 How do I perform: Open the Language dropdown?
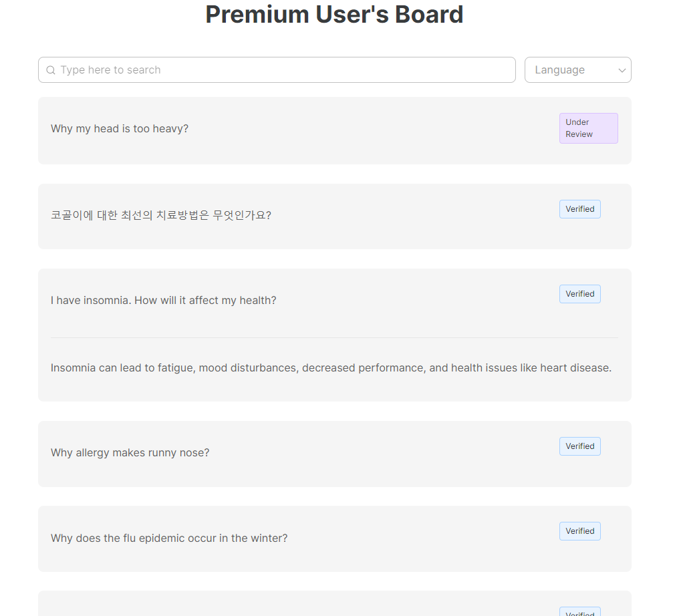point(577,70)
